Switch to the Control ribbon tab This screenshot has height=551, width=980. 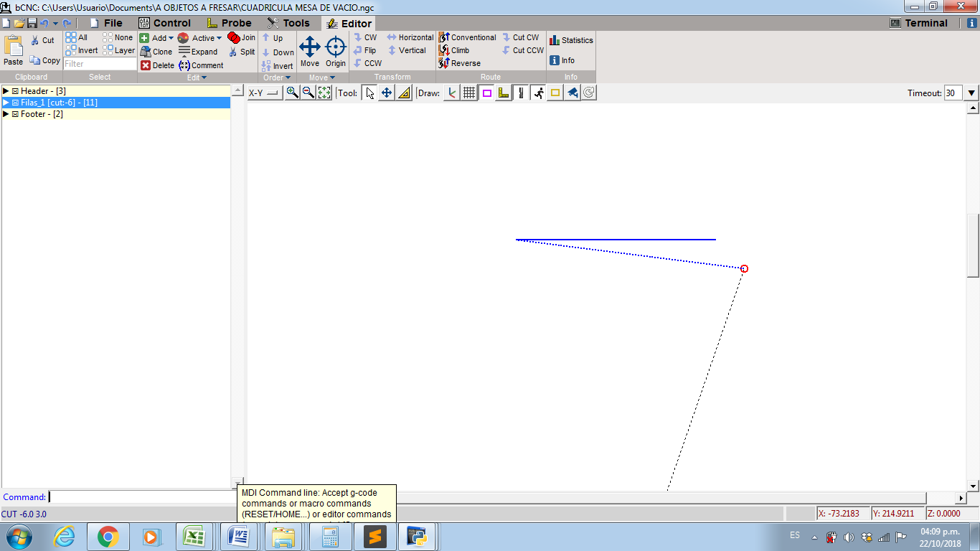(164, 23)
